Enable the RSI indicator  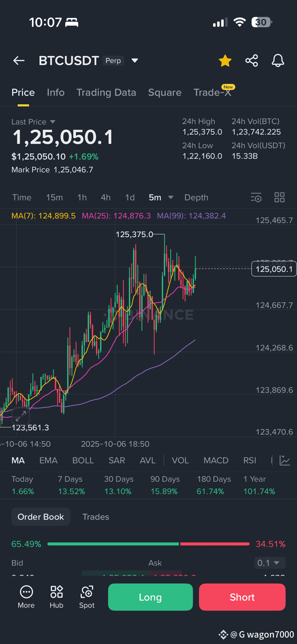(x=250, y=460)
